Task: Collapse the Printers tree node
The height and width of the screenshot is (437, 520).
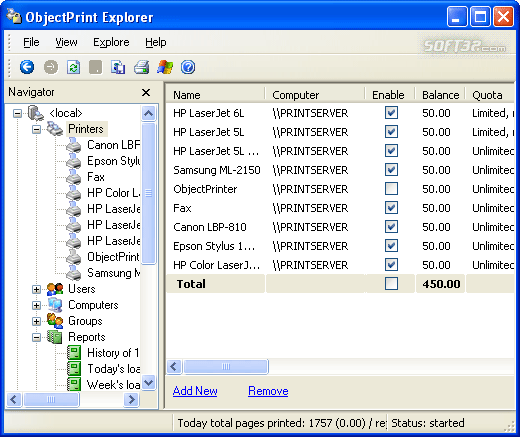Action: [36, 129]
